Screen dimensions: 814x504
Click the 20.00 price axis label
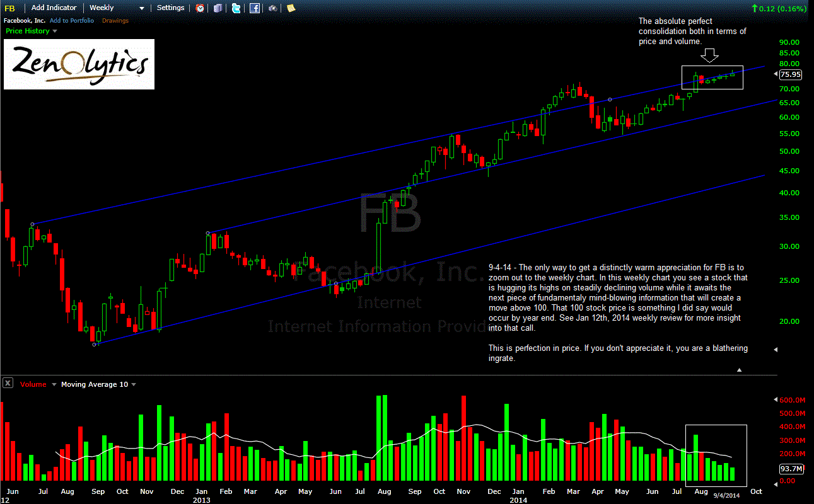789,321
